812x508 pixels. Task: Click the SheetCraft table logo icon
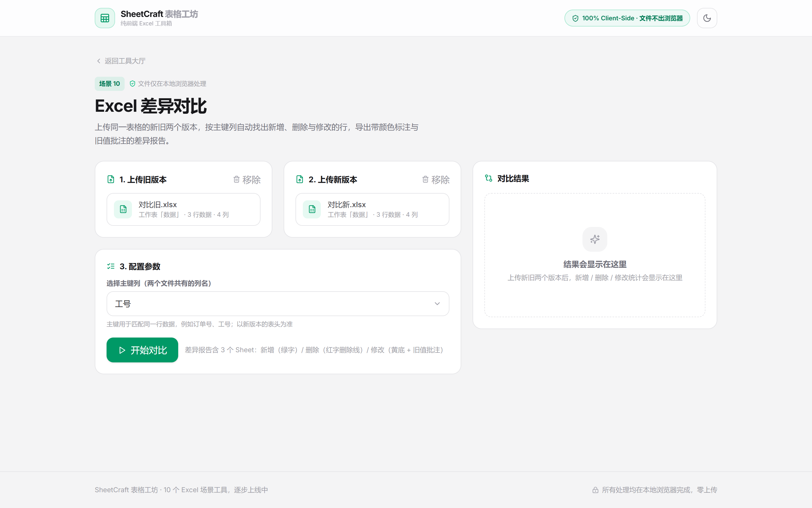[x=105, y=18]
